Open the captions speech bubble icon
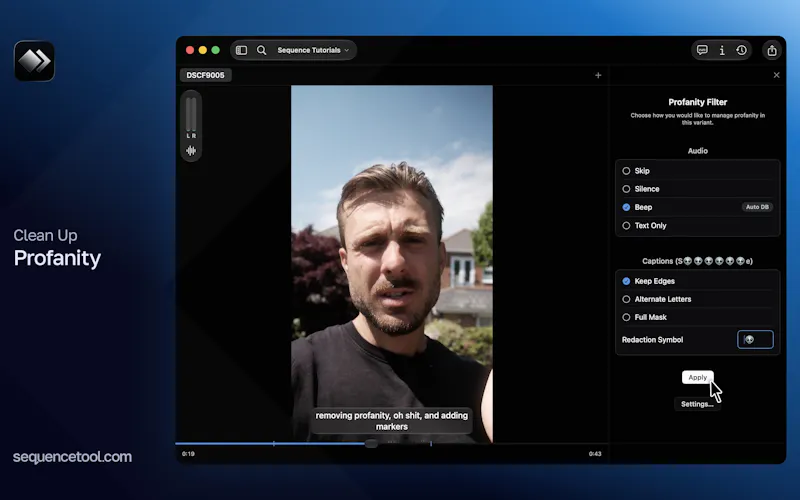The width and height of the screenshot is (800, 500). coord(702,50)
